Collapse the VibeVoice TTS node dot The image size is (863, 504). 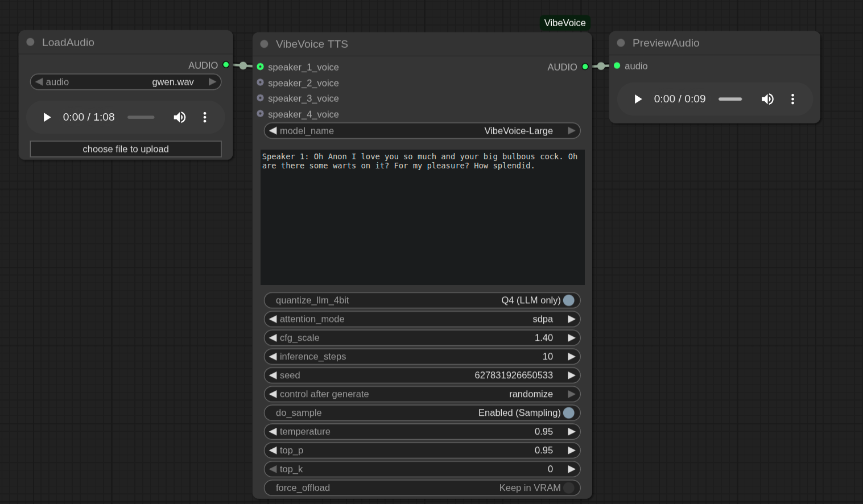click(x=264, y=44)
